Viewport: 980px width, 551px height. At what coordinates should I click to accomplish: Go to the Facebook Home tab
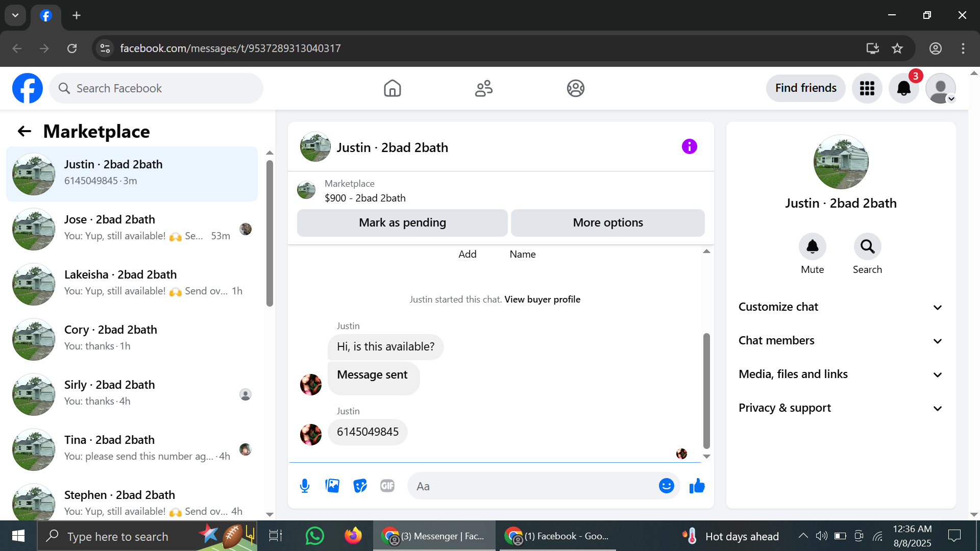tap(392, 88)
